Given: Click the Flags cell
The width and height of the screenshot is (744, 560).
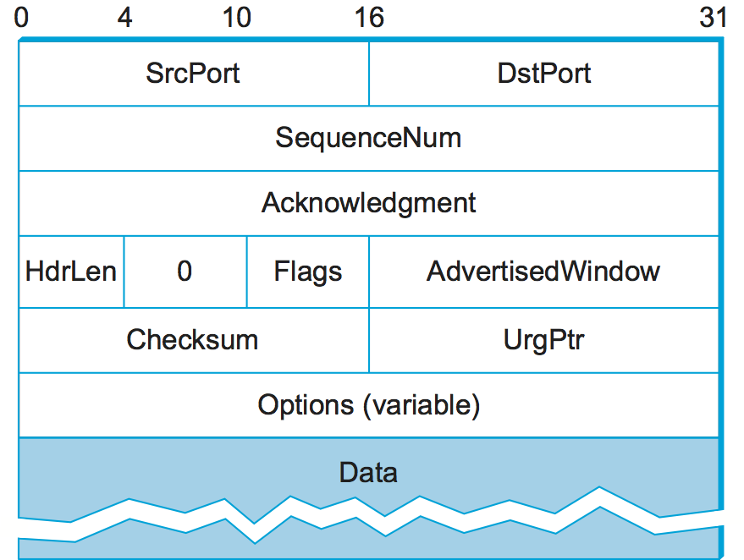Looking at the screenshot, I should pyautogui.click(x=307, y=272).
